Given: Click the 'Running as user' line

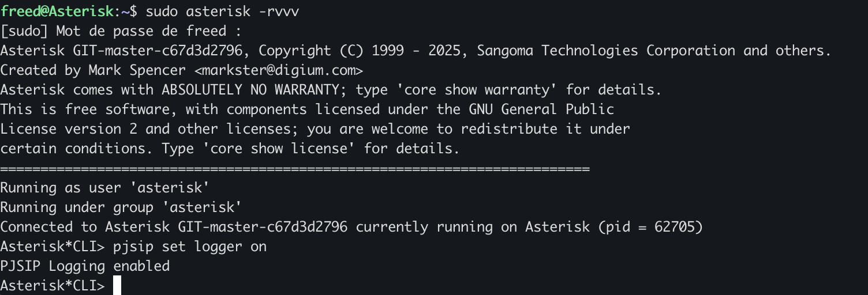Looking at the screenshot, I should [104, 188].
